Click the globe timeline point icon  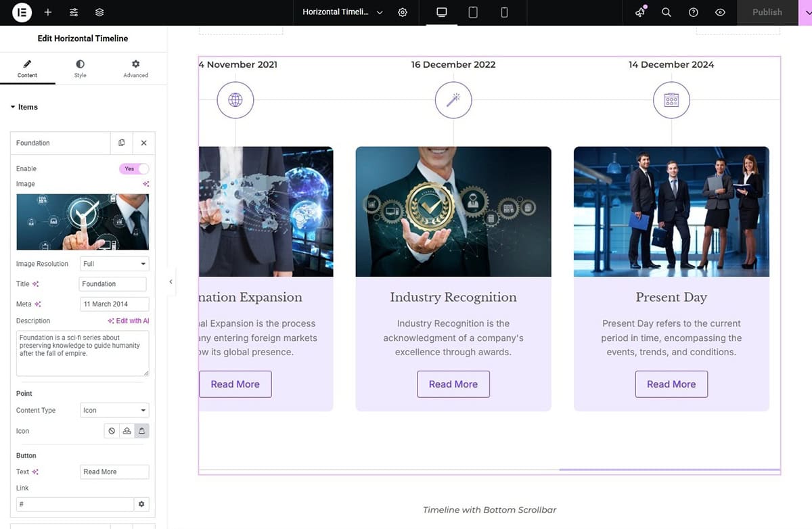(x=235, y=100)
